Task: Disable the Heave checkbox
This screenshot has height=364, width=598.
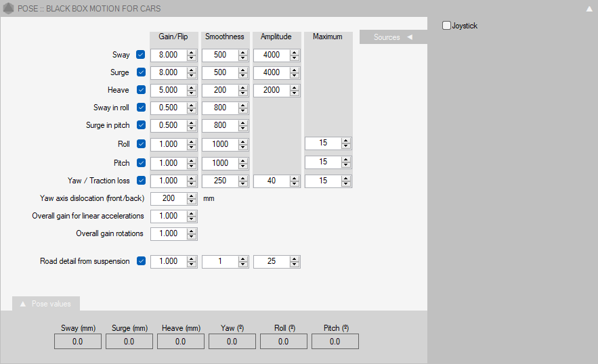Action: pyautogui.click(x=141, y=90)
